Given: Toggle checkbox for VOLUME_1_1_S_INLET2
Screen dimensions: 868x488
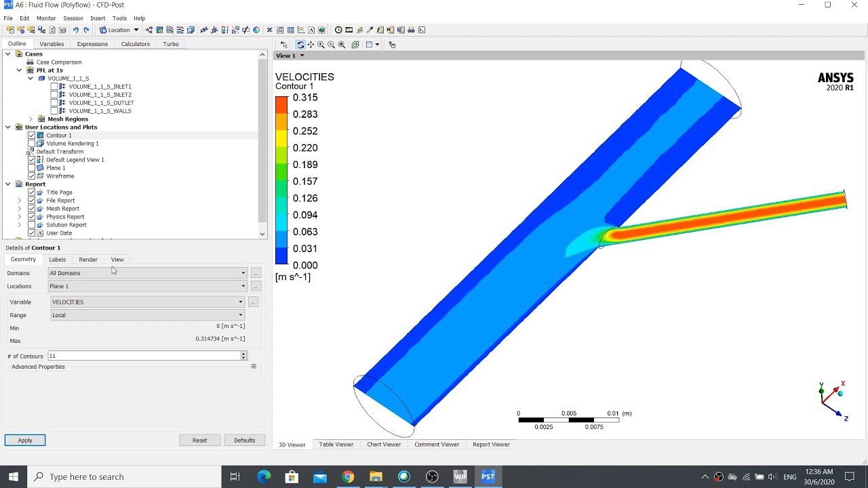Looking at the screenshot, I should (54, 95).
